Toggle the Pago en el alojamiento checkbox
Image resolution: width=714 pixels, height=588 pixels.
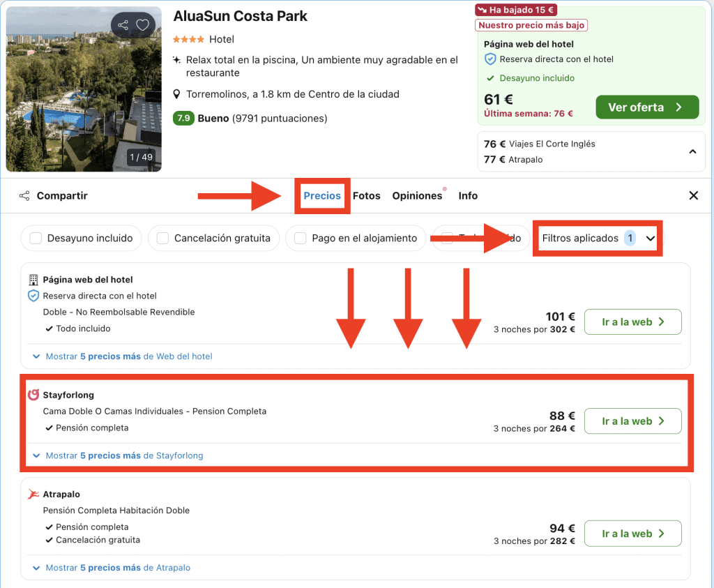pyautogui.click(x=301, y=239)
